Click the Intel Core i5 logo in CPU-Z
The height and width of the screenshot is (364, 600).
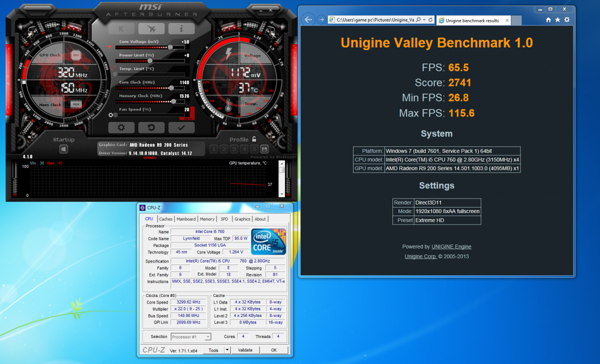pyautogui.click(x=268, y=241)
